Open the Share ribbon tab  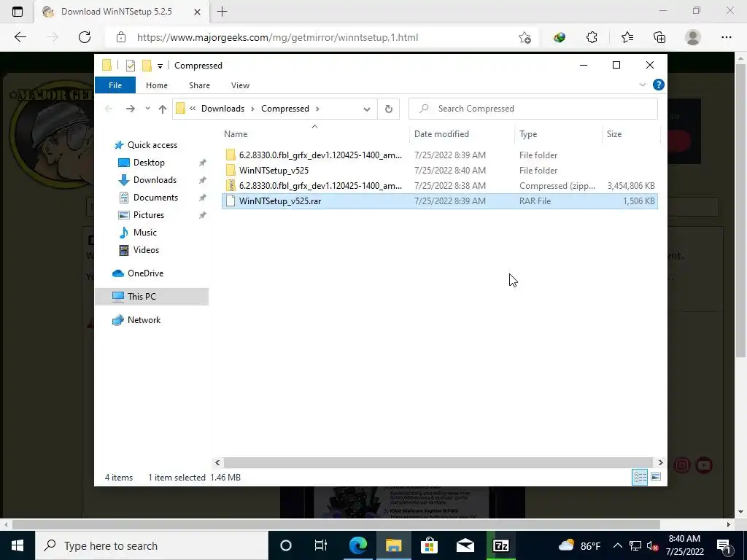pyautogui.click(x=199, y=85)
